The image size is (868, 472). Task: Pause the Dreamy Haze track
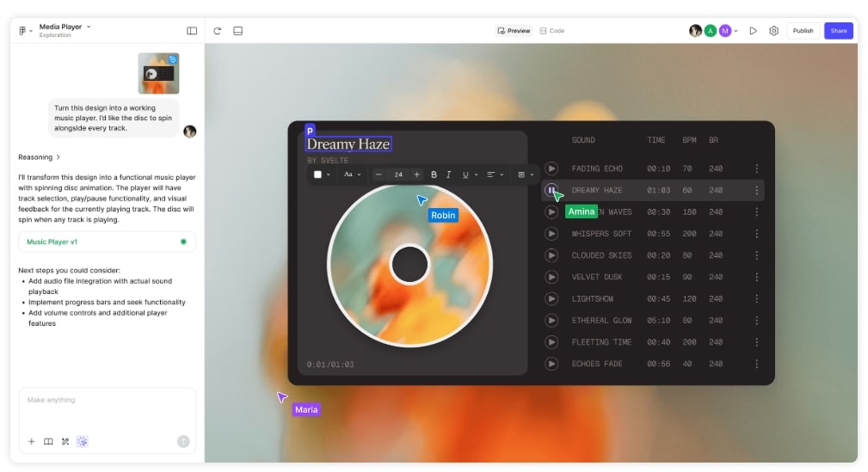(x=551, y=190)
